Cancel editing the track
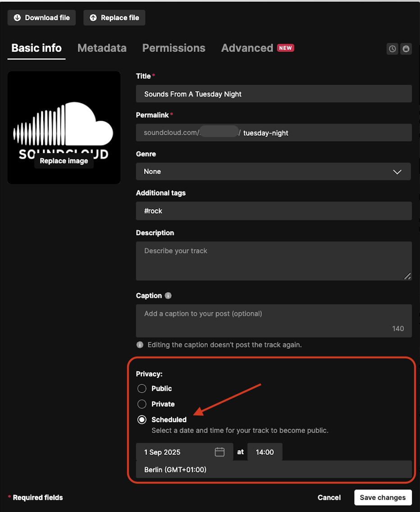 (329, 498)
